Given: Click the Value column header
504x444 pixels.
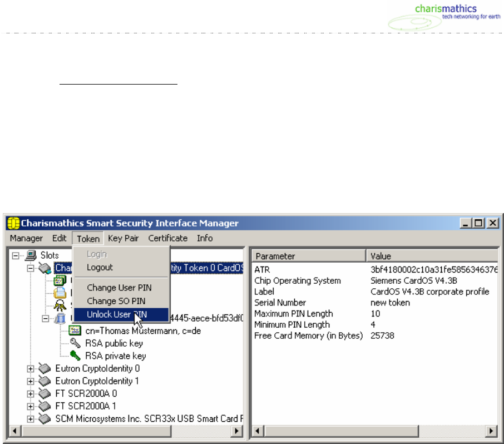Looking at the screenshot, I should (432, 256).
